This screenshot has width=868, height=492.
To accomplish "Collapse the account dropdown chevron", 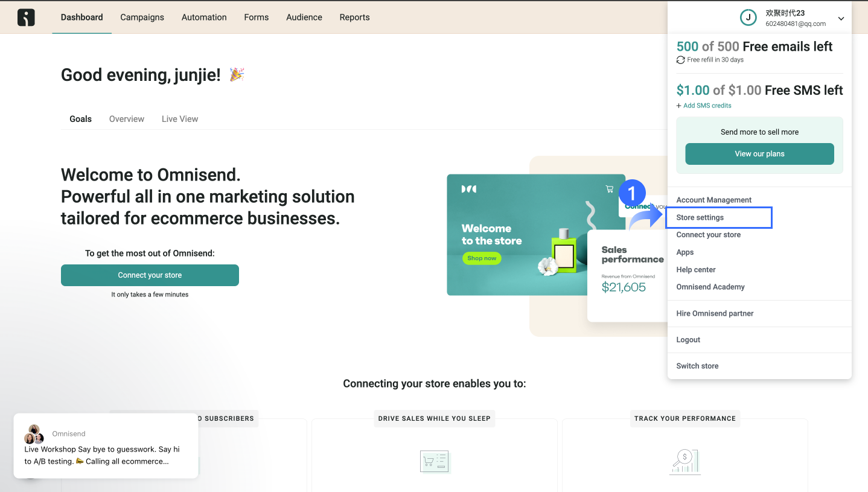I will click(x=841, y=19).
